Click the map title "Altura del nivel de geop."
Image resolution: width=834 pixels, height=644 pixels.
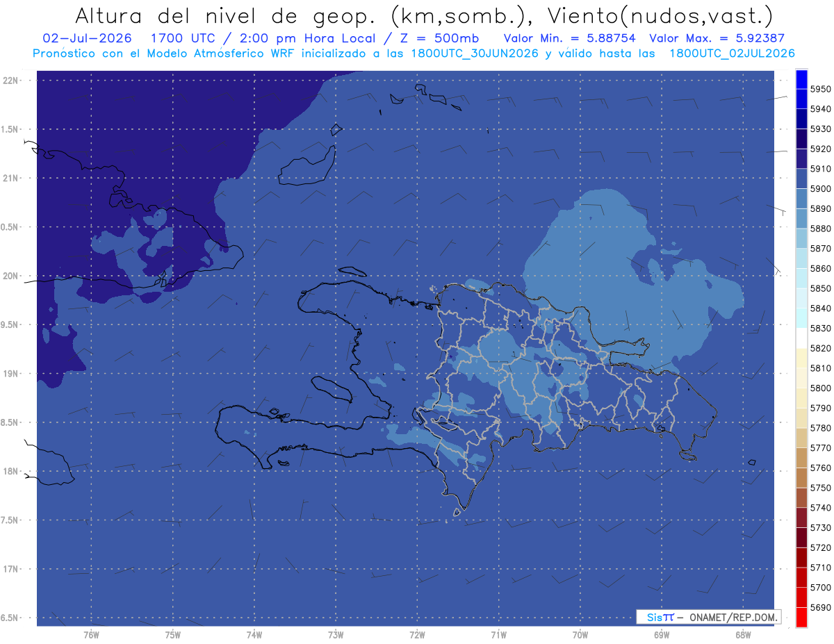coord(227,16)
